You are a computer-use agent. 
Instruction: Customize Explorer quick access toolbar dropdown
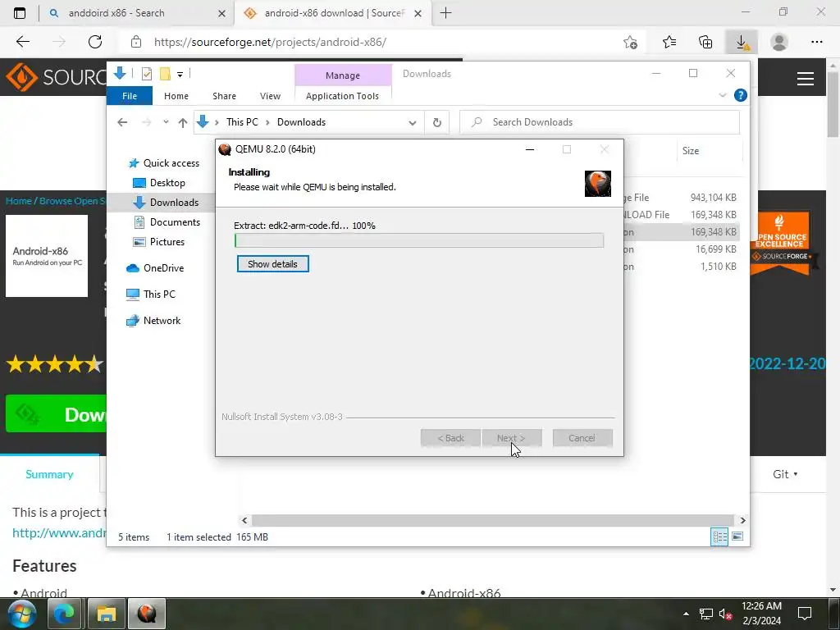pos(180,75)
